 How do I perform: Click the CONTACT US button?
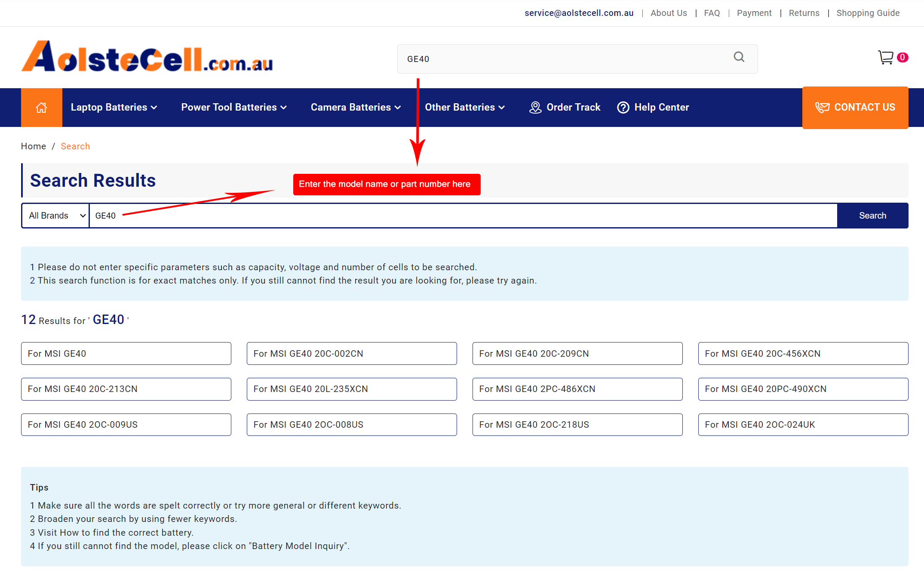(855, 108)
